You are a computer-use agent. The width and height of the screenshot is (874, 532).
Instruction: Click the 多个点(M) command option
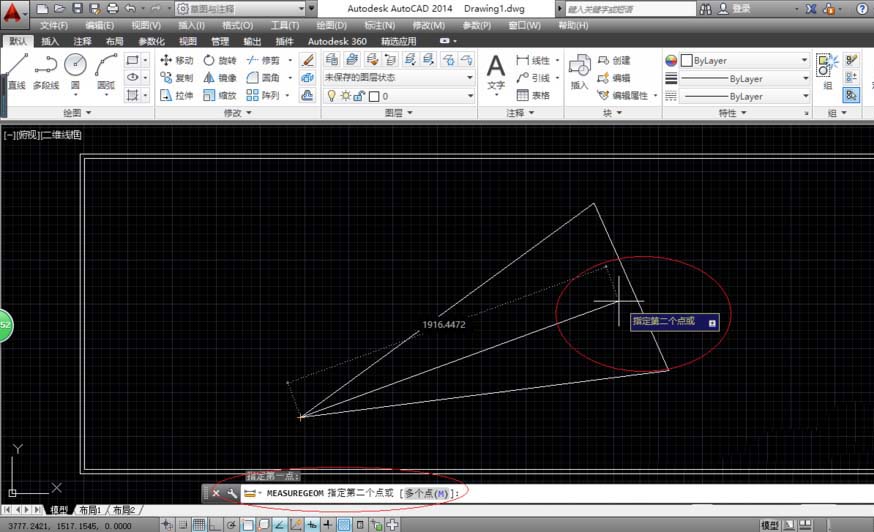(427, 493)
